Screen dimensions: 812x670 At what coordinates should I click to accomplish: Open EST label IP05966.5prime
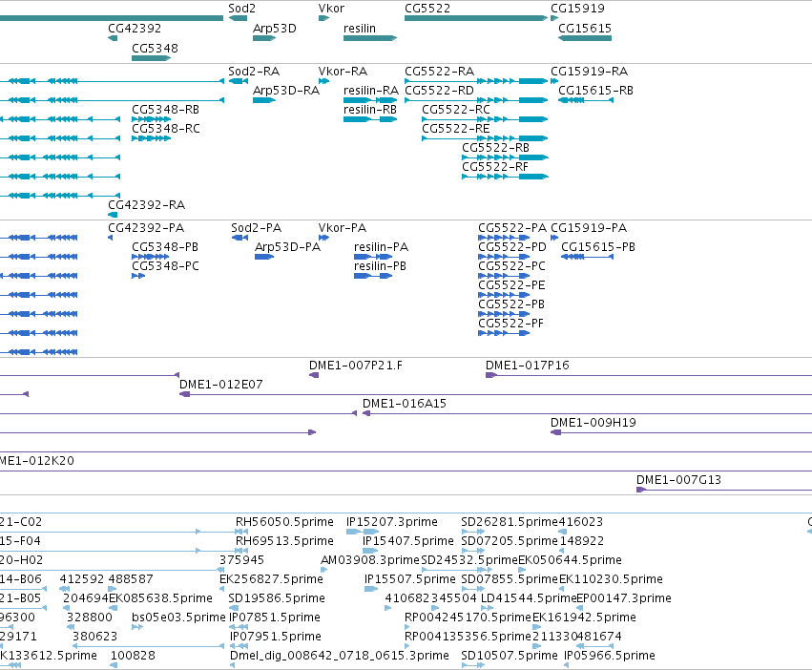pyautogui.click(x=610, y=656)
